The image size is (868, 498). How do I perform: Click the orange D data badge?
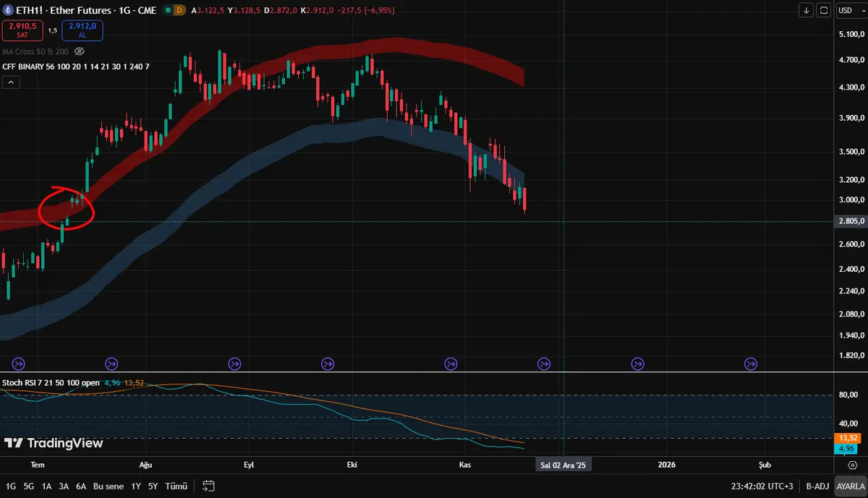[180, 10]
